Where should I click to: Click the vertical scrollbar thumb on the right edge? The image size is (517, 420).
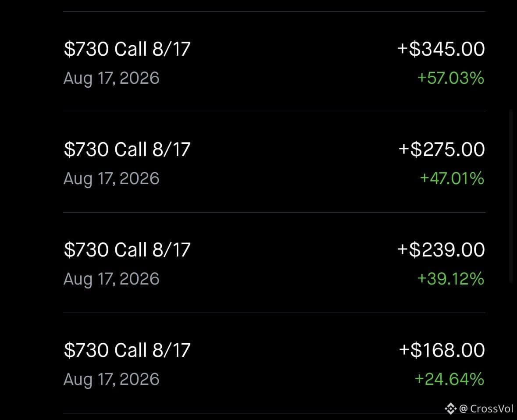(x=511, y=196)
